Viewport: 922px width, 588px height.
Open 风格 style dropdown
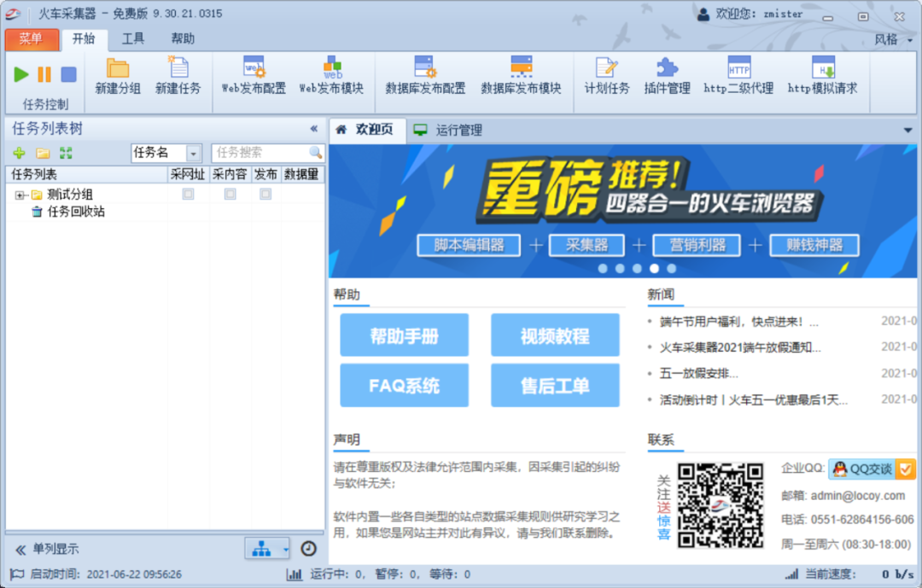893,39
